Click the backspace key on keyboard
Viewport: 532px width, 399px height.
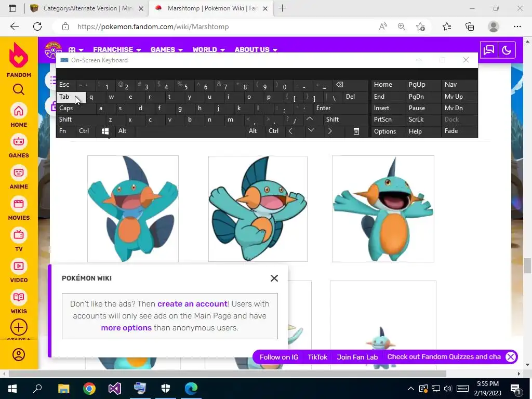click(x=350, y=85)
